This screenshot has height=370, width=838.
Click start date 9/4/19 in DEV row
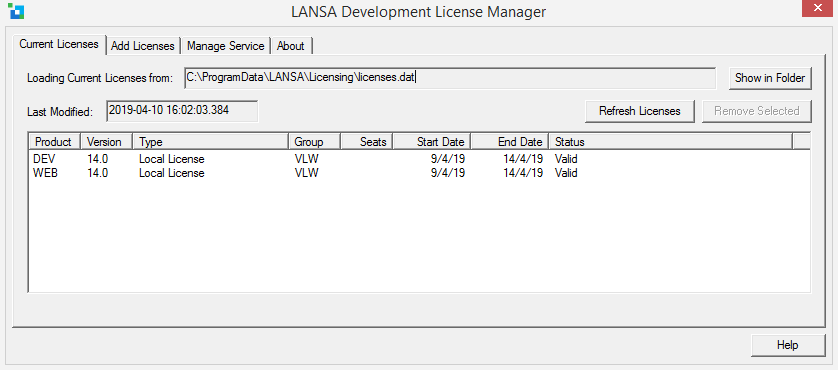click(447, 159)
